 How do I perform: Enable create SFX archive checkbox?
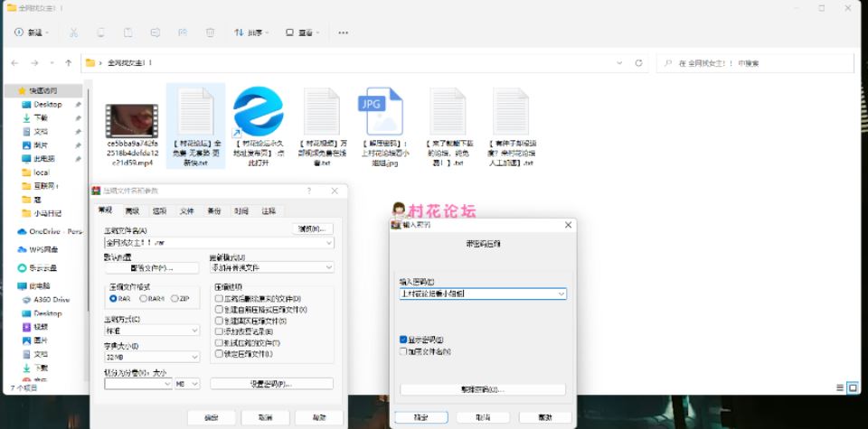(x=219, y=310)
